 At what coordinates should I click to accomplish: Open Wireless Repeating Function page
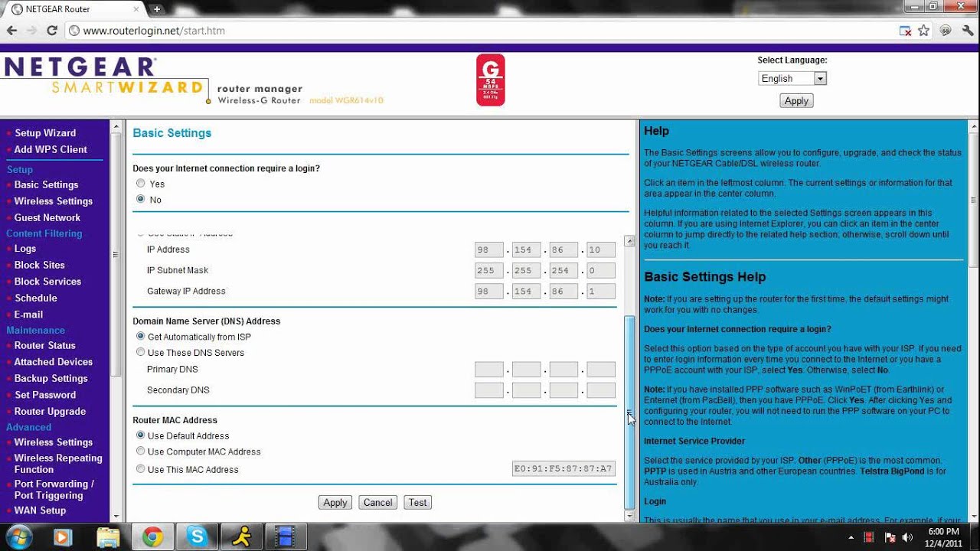click(58, 464)
